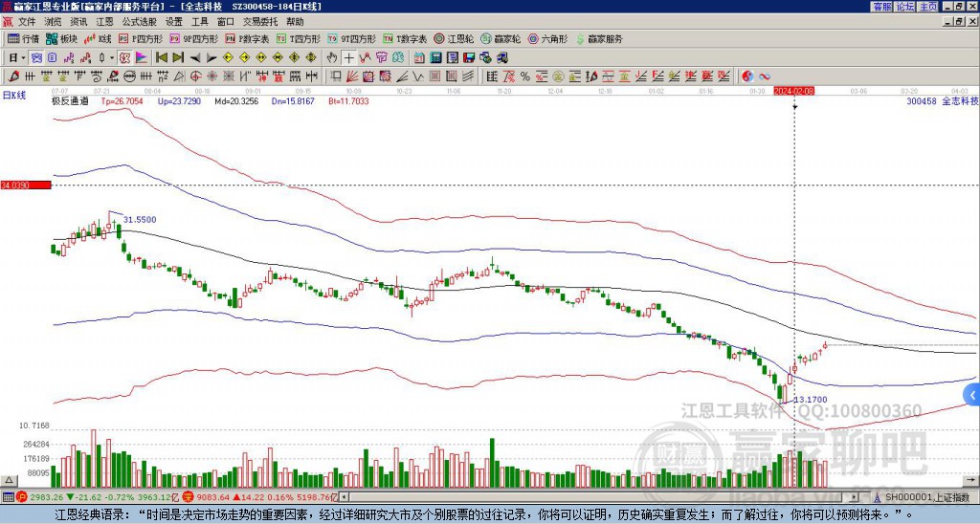Open the 资讯 menu
This screenshot has height=524, width=980.
pos(78,22)
